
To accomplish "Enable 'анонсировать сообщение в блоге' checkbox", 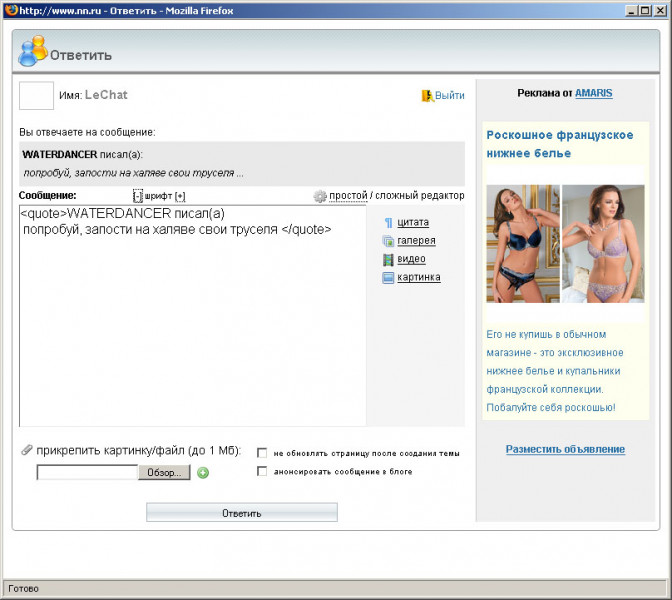I will (262, 471).
